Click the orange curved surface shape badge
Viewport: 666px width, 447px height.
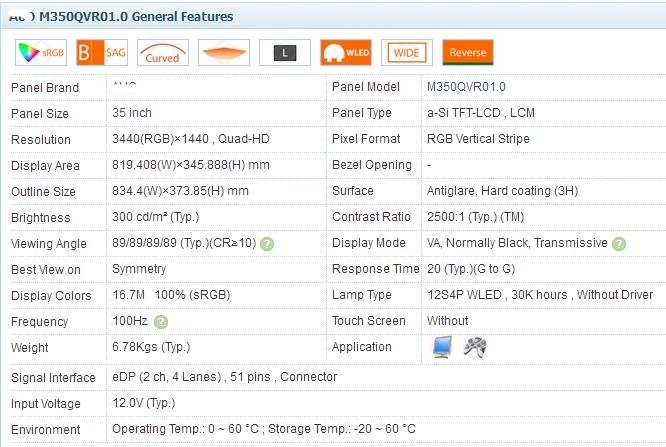coord(224,53)
